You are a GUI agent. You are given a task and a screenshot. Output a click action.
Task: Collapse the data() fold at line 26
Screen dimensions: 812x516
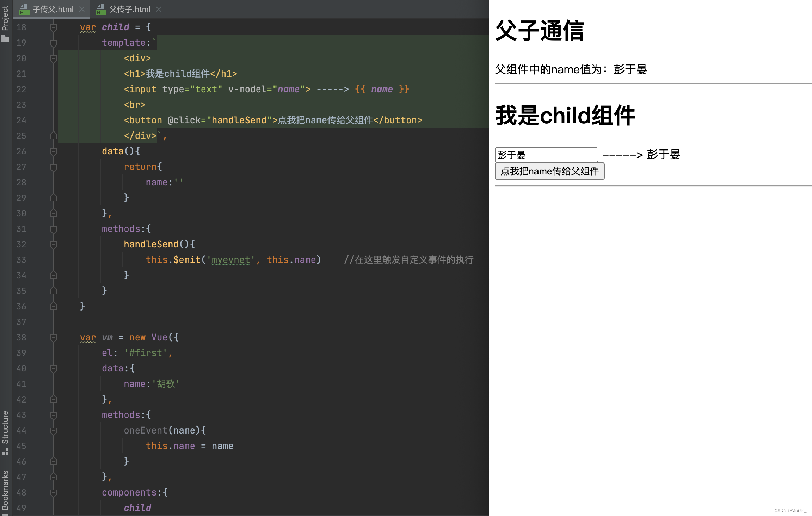(x=54, y=152)
